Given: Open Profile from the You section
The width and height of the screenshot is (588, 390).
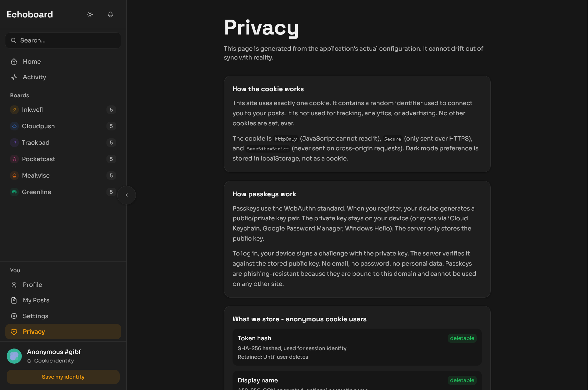Looking at the screenshot, I should click(32, 285).
